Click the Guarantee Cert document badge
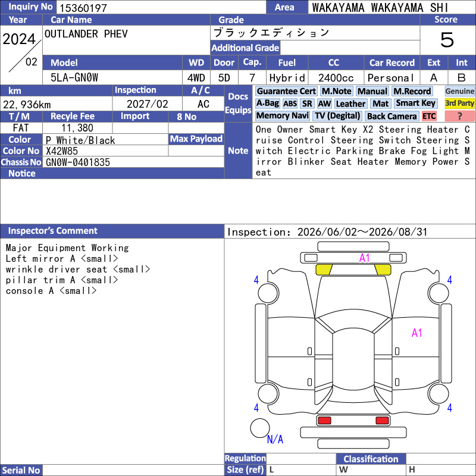 pyautogui.click(x=286, y=91)
